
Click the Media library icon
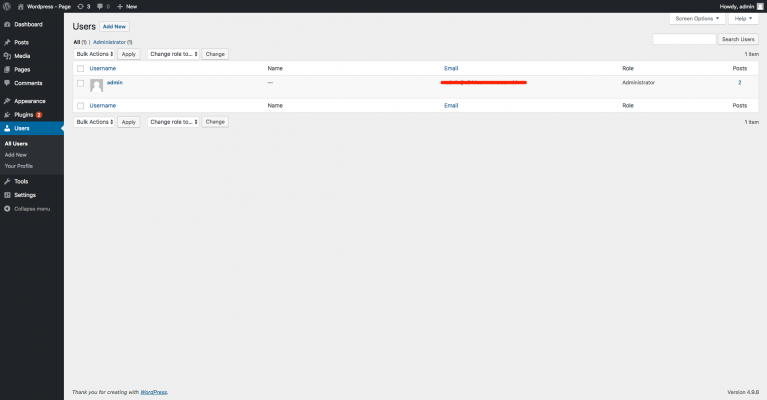[x=7, y=56]
